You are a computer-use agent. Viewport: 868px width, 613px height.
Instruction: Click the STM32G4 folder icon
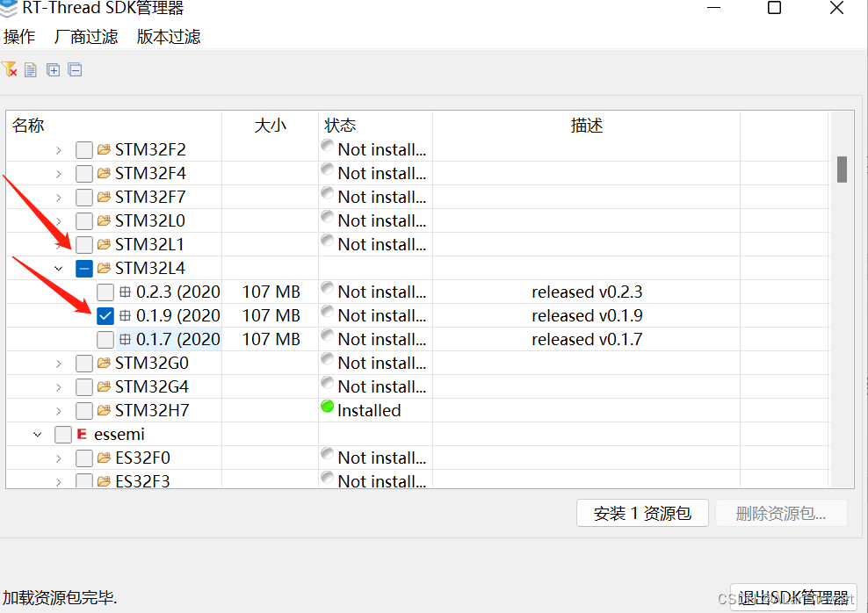104,386
